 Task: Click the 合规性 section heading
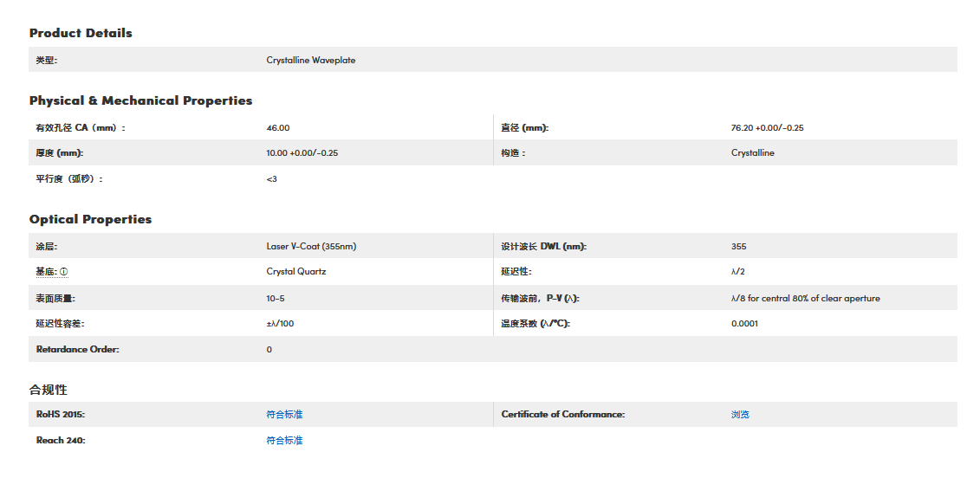click(49, 390)
